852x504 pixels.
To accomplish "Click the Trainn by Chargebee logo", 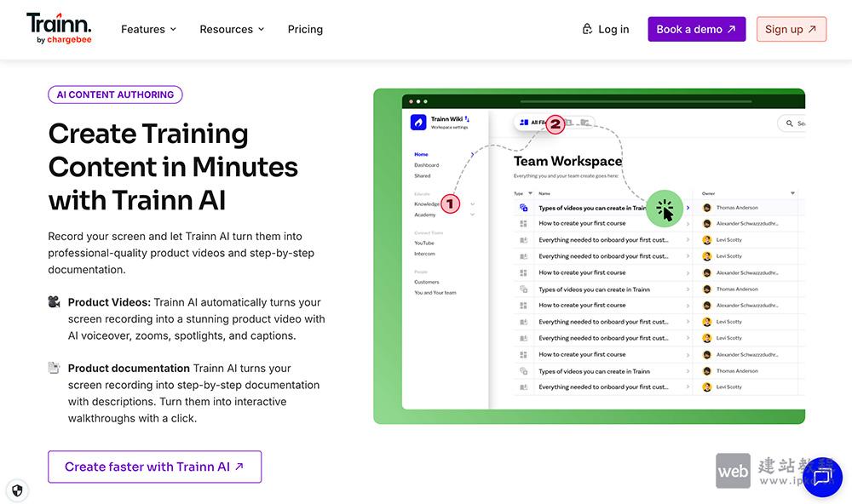I will tap(59, 28).
